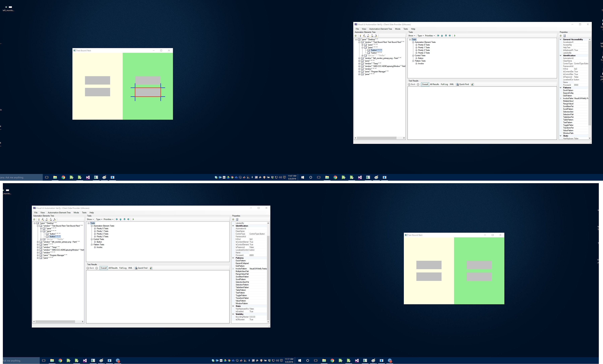Expand Priority 0 Tests in upper window
Screen dimensions: 603x364
coord(416,45)
